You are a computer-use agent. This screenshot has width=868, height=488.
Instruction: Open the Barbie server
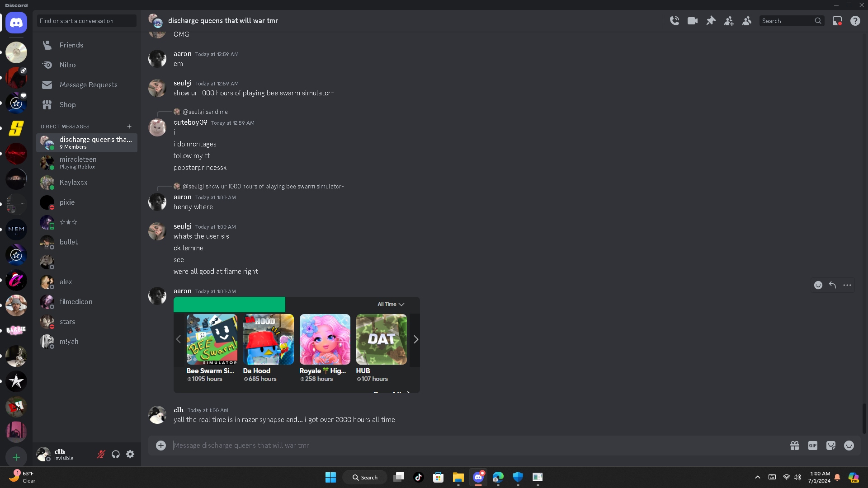pyautogui.click(x=16, y=331)
